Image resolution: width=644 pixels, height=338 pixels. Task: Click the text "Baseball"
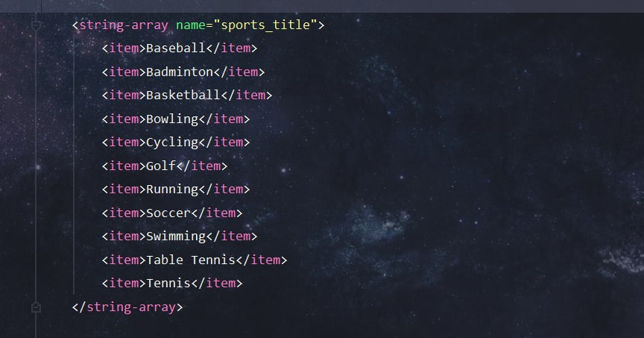(176, 48)
